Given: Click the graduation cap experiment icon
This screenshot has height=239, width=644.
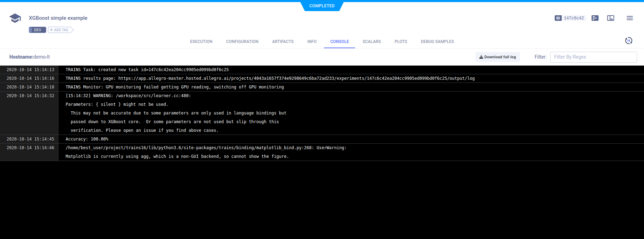Looking at the screenshot, I should tap(15, 18).
